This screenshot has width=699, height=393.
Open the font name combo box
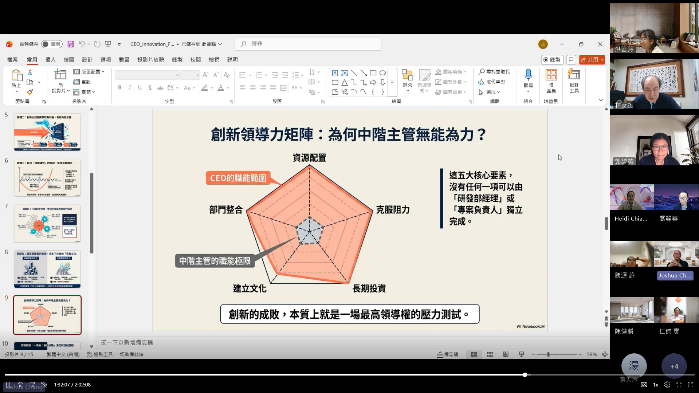pyautogui.click(x=147, y=75)
